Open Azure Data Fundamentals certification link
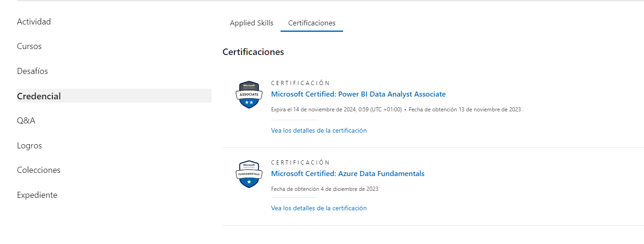Screen dimensions: 644x244 (x=348, y=174)
